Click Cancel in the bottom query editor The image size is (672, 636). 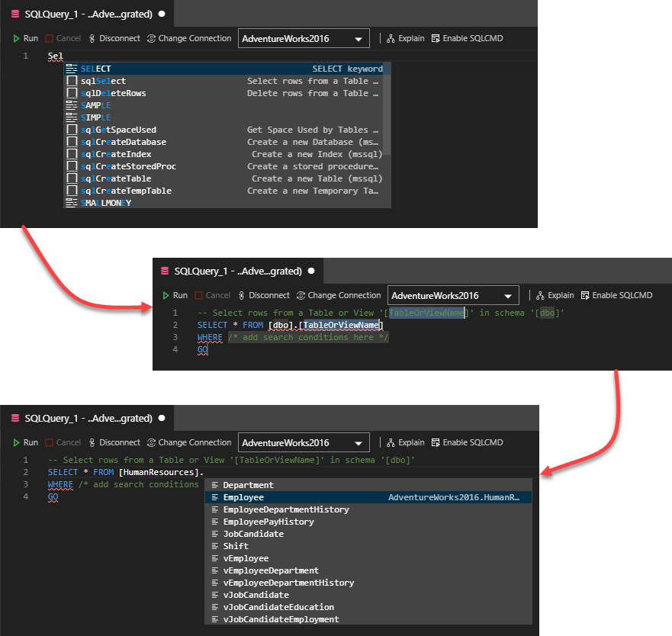click(x=63, y=443)
